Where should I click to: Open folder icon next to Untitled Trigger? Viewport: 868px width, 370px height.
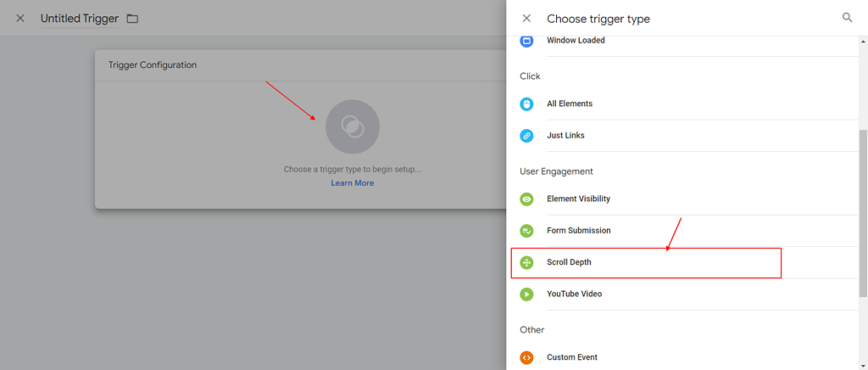(x=132, y=19)
